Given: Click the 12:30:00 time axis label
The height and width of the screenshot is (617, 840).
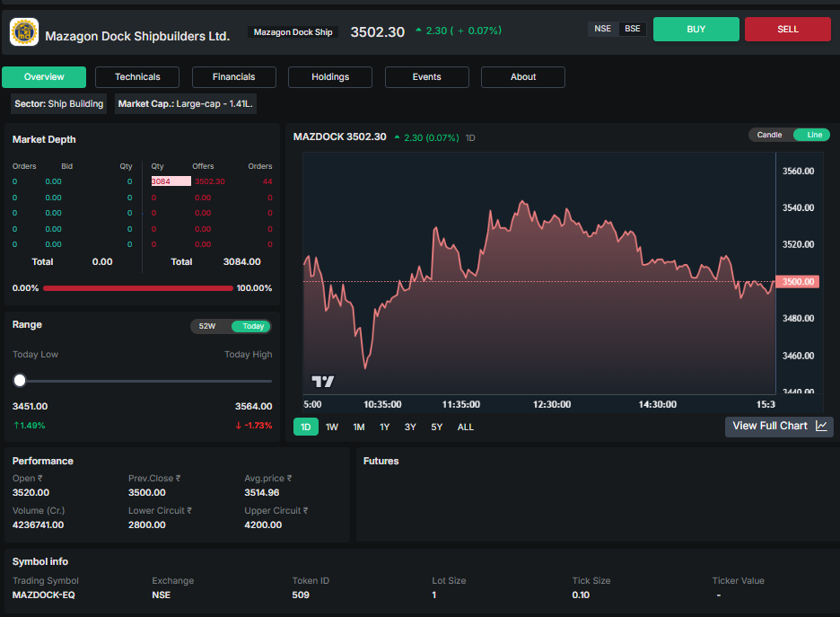Looking at the screenshot, I should click(x=551, y=404).
